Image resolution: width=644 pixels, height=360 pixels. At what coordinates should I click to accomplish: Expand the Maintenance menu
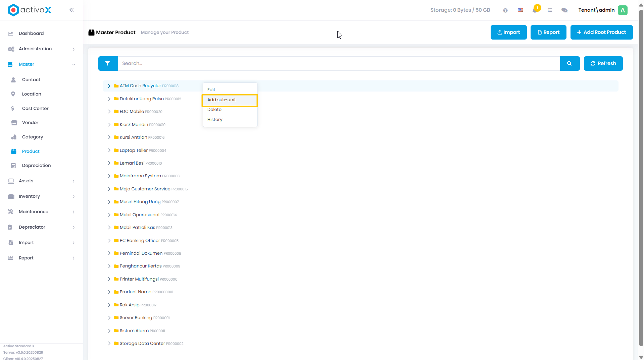(42, 212)
